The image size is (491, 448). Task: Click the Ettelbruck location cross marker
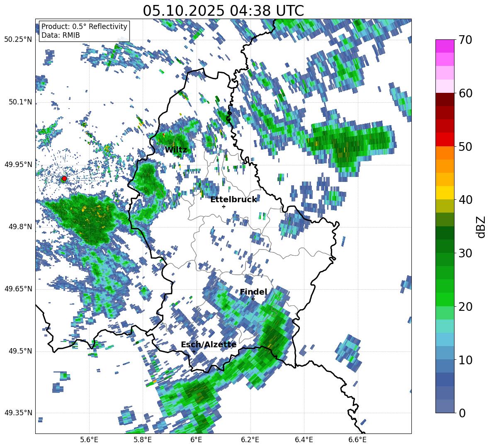coord(224,206)
